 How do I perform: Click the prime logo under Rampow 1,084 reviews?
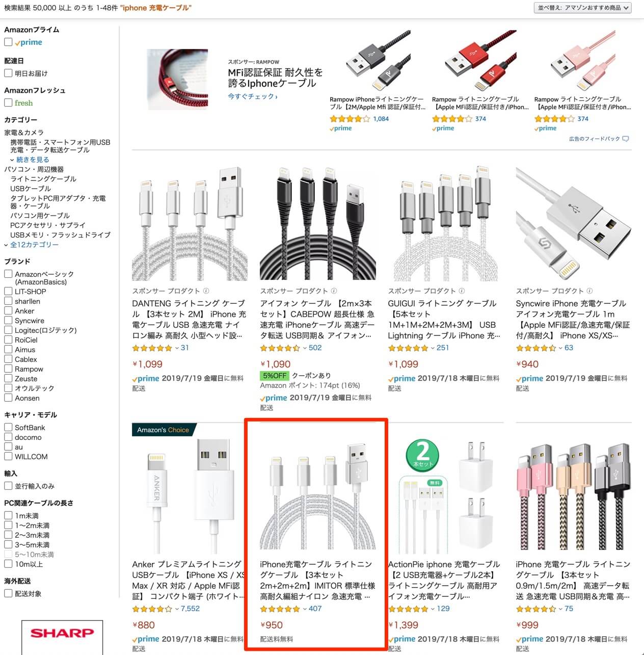pos(341,128)
